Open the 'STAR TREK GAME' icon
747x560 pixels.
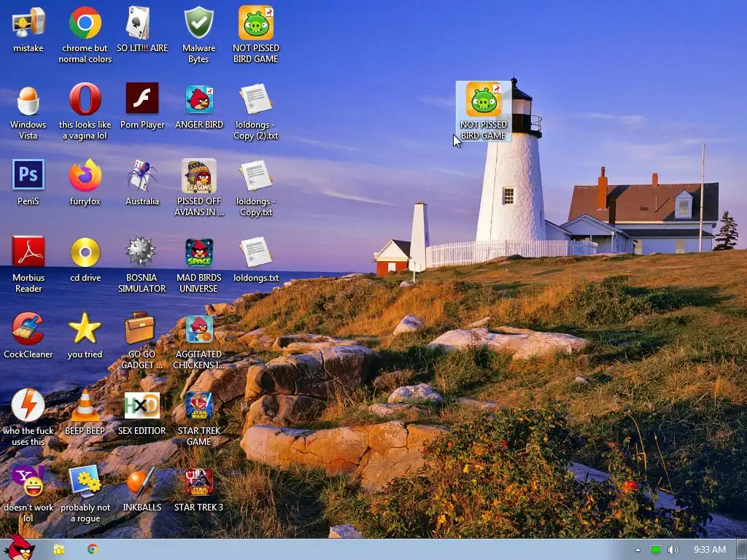click(x=198, y=405)
